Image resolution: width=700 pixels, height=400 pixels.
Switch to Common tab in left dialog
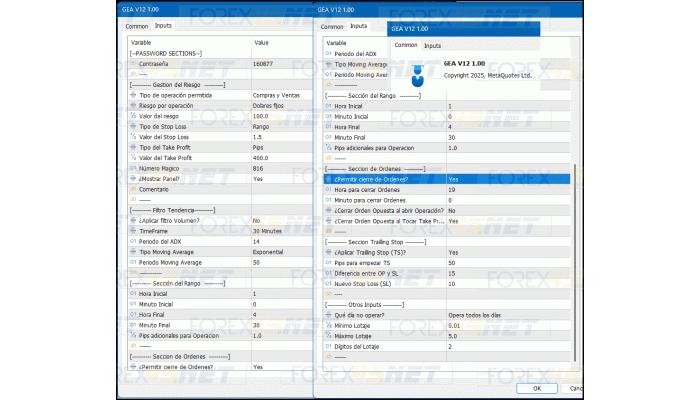click(136, 26)
